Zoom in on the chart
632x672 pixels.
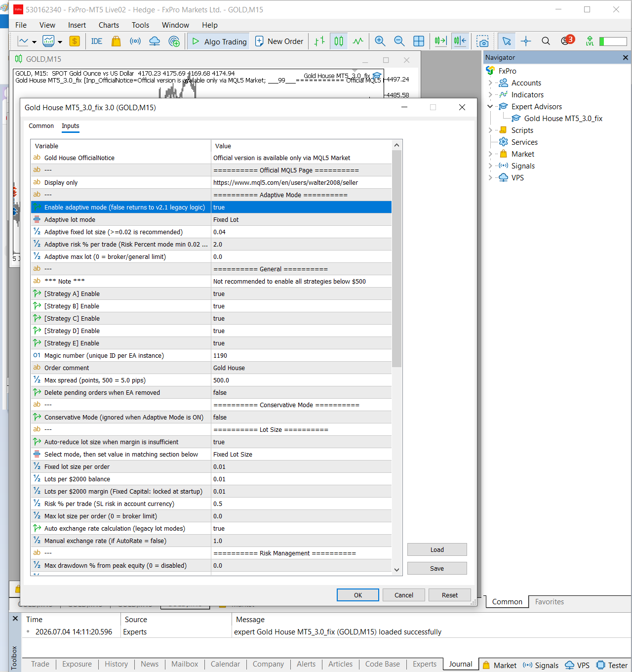[x=380, y=42]
